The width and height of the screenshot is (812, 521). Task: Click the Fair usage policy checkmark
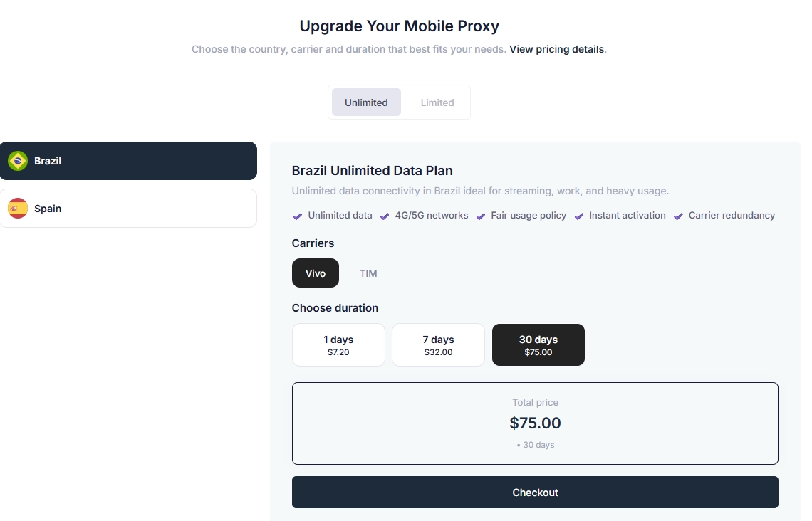click(481, 216)
